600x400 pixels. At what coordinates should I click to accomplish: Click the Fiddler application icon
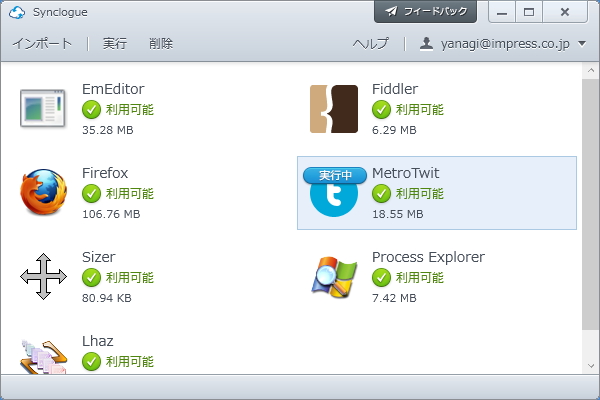coord(334,109)
